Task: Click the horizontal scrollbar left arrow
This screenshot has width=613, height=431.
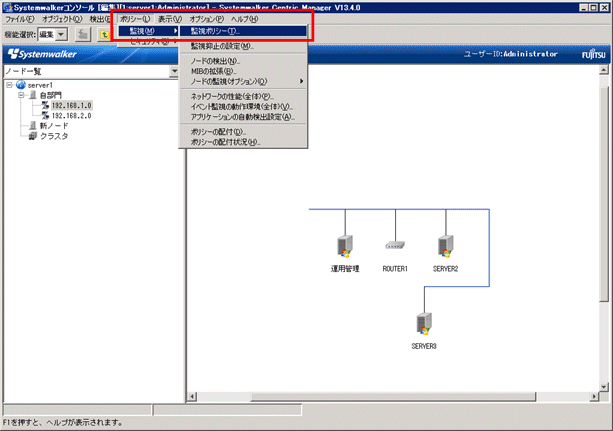Action: 192,397
